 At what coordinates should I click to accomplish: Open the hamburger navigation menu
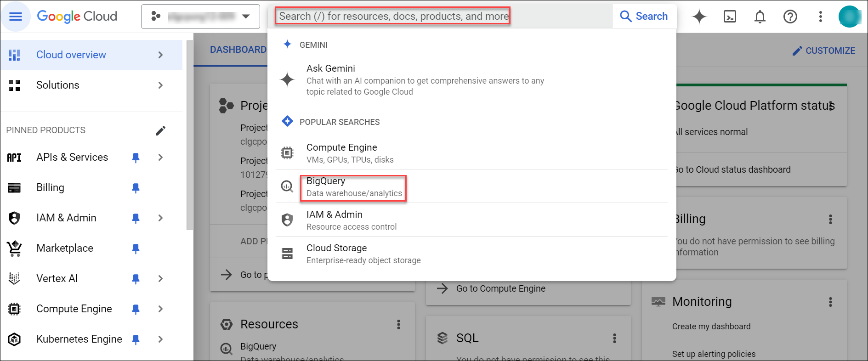pyautogui.click(x=16, y=17)
